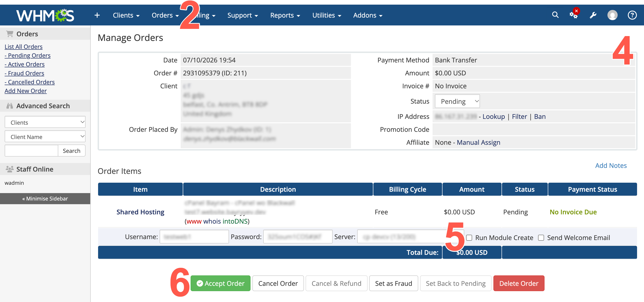Click the Advanced Search text field
Viewport: 644px width, 302px height.
31,151
